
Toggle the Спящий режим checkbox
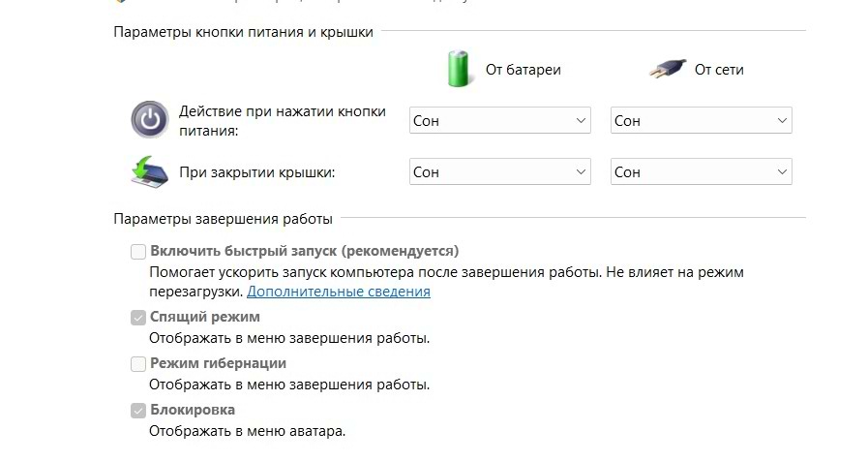(x=137, y=318)
